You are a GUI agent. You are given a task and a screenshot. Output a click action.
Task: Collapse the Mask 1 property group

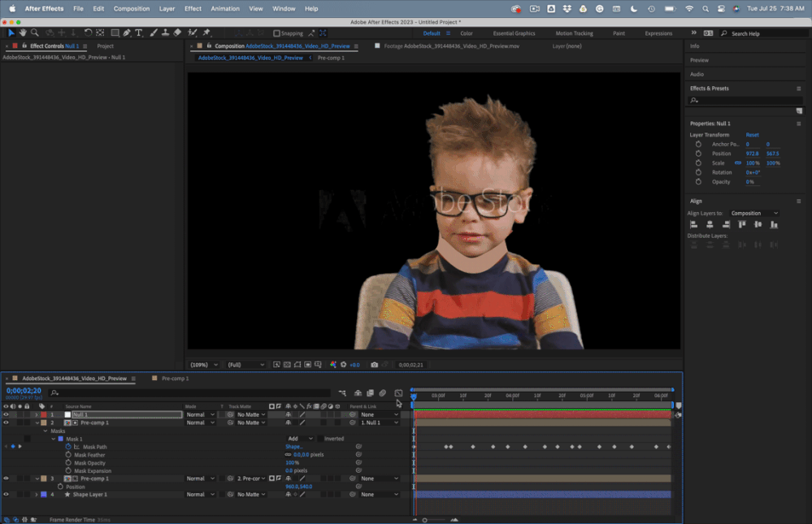[54, 439]
